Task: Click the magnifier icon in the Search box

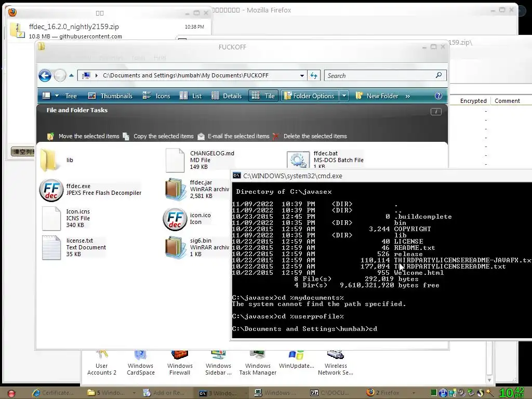Action: click(438, 75)
